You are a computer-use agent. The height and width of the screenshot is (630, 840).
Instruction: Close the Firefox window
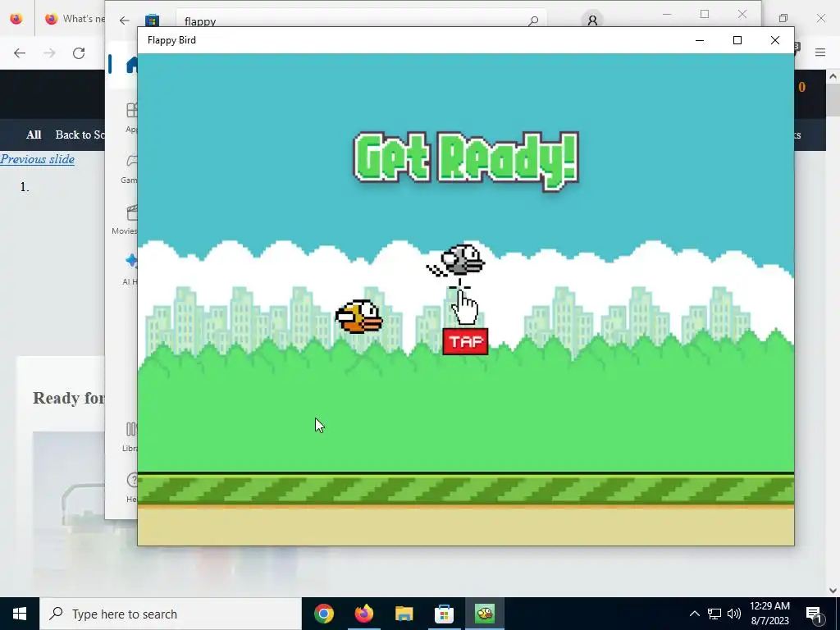pos(820,18)
